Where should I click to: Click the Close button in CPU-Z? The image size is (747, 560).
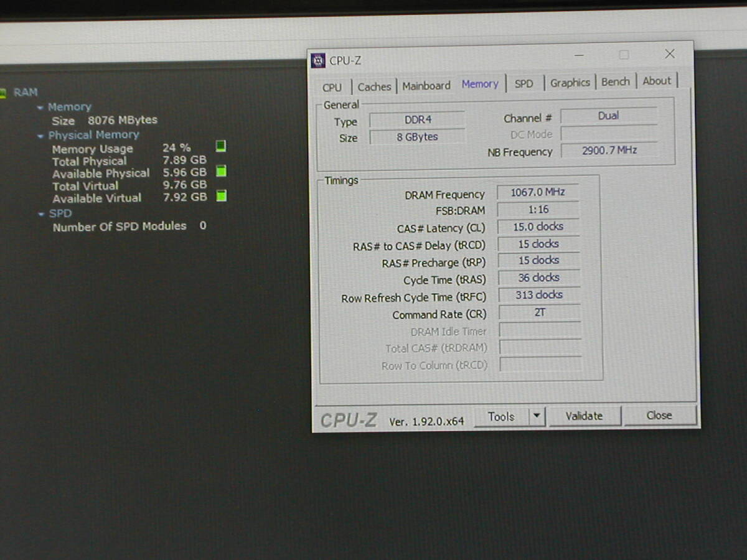pyautogui.click(x=659, y=415)
